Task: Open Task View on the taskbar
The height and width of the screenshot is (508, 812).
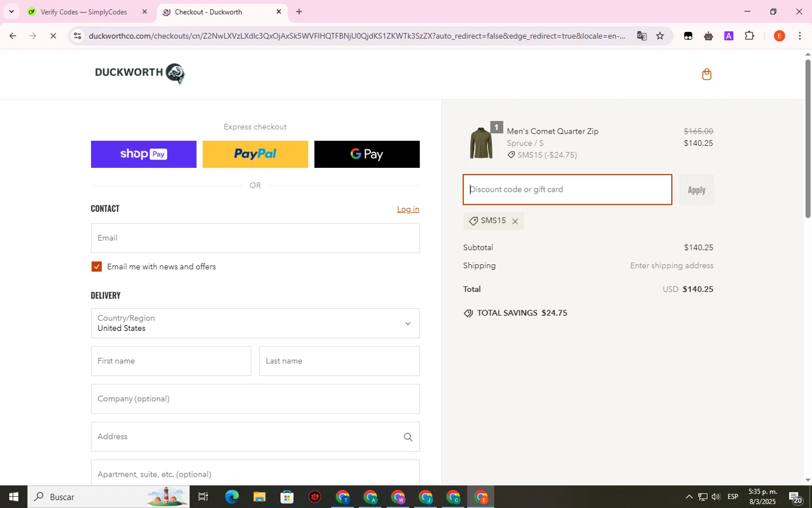Action: tap(204, 497)
